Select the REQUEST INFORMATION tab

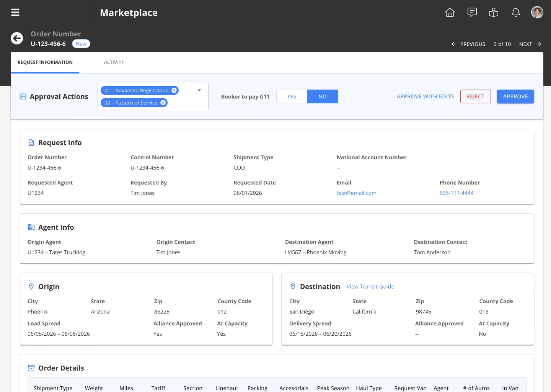45,62
